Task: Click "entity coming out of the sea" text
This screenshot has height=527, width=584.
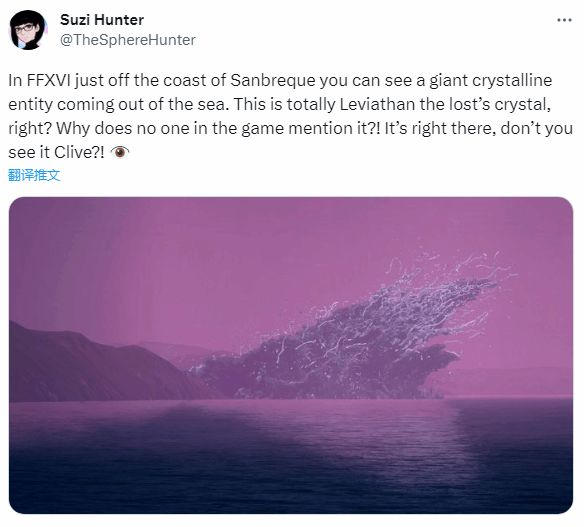Action: click(x=117, y=104)
